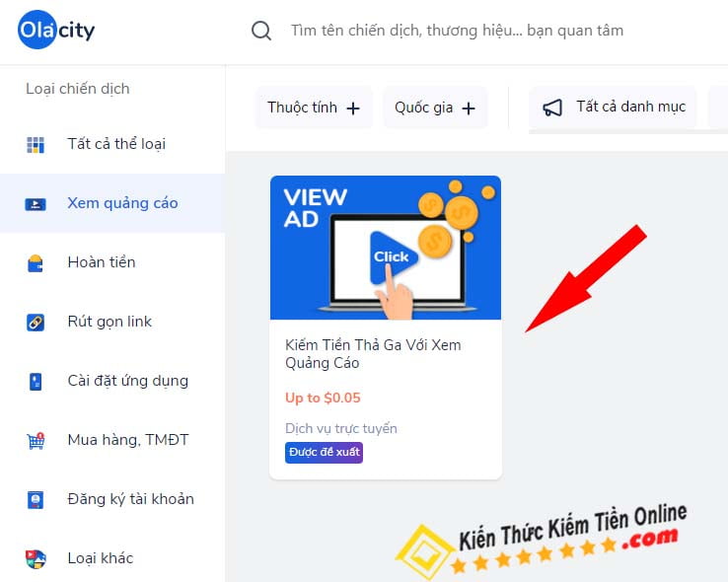Click the Olacity logo

56,30
